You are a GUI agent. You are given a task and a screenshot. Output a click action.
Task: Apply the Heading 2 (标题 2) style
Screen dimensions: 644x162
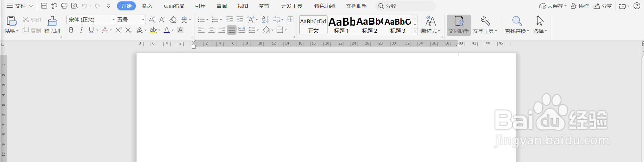(370, 25)
